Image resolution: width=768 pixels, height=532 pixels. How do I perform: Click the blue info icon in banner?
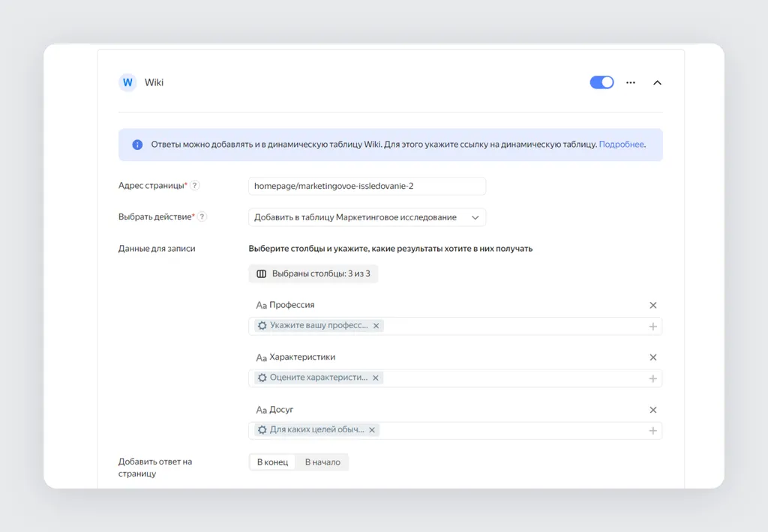pos(137,145)
